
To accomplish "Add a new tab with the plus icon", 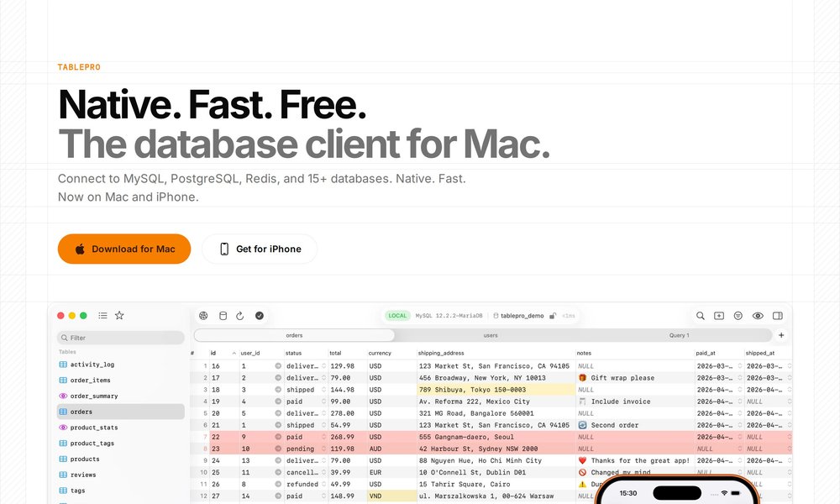I will click(x=781, y=335).
